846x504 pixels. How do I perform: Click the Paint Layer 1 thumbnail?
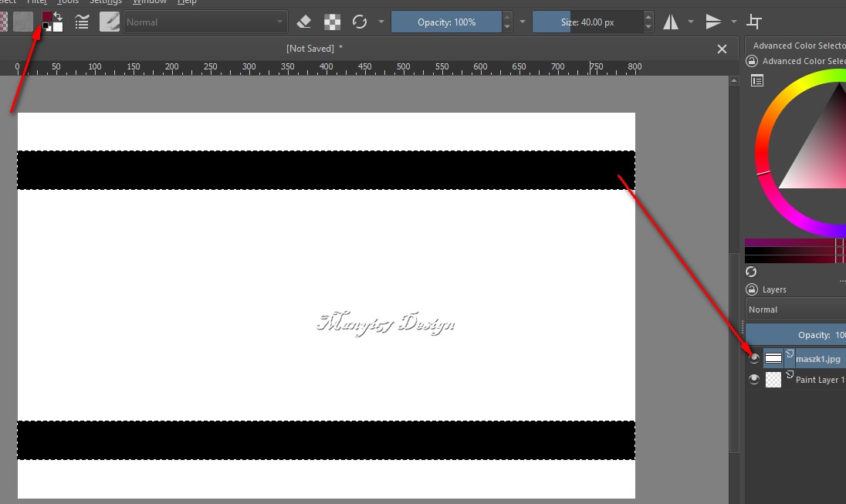tap(773, 379)
